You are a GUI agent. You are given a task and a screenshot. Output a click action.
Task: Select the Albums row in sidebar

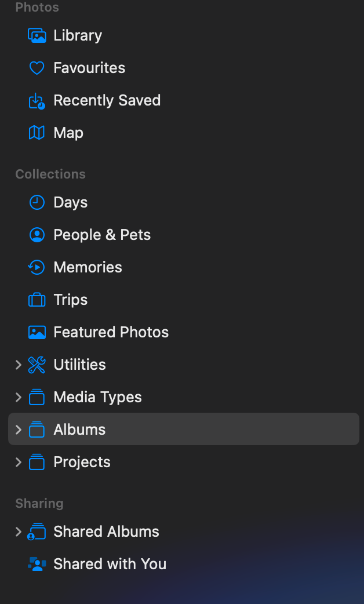tap(183, 429)
